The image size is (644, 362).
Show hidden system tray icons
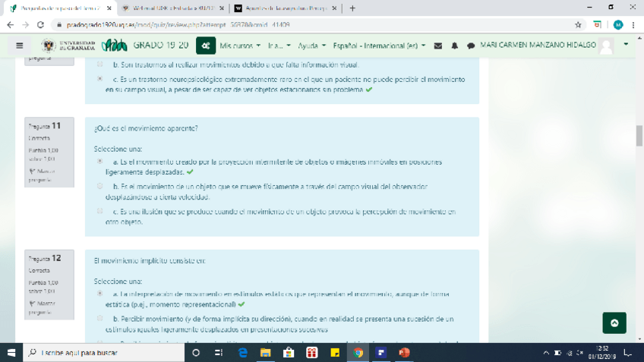(546, 353)
